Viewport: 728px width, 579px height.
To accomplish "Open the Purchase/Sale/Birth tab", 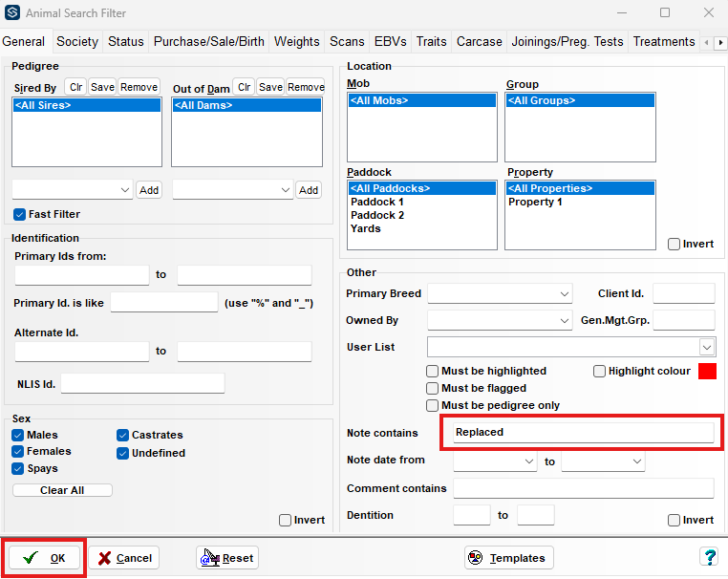I will tap(208, 41).
